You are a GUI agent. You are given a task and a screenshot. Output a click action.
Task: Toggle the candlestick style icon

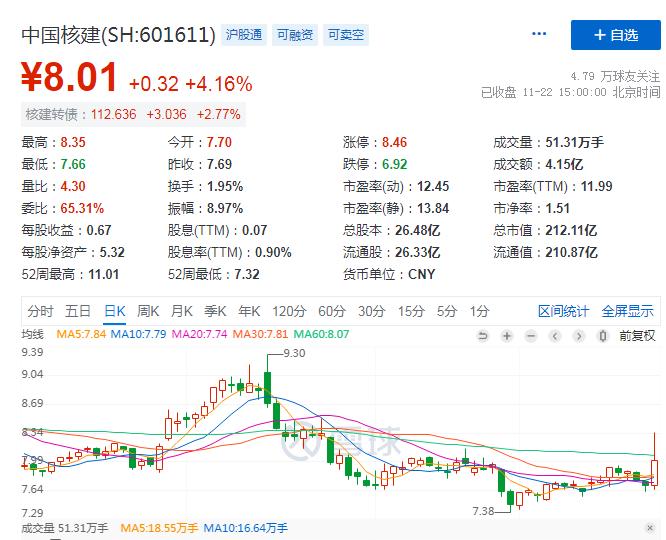pos(602,336)
